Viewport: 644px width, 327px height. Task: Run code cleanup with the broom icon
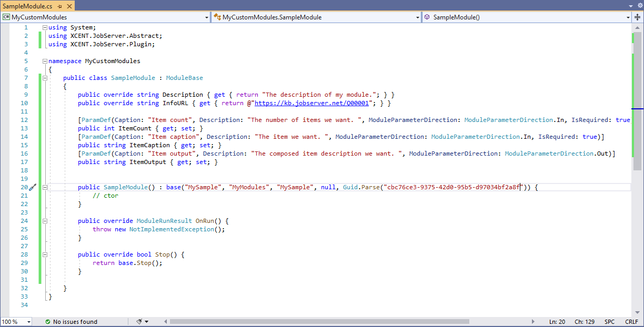pos(139,322)
